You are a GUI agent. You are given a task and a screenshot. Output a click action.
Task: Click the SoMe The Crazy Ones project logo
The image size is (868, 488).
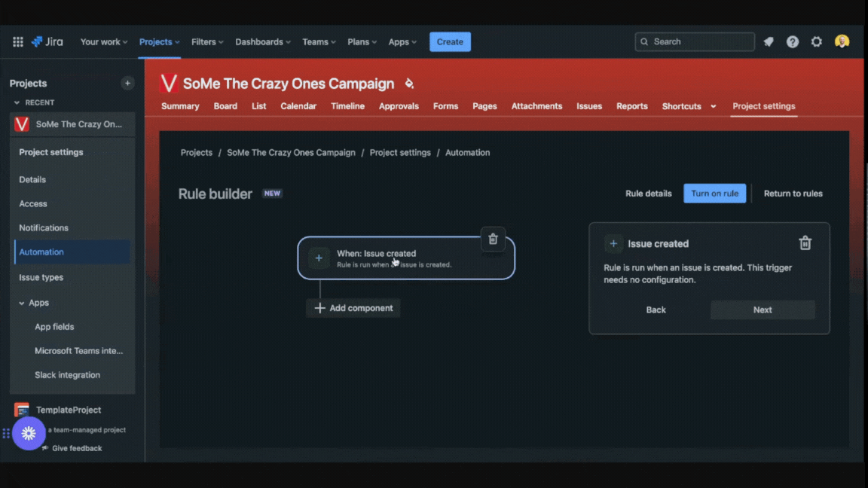click(x=169, y=84)
